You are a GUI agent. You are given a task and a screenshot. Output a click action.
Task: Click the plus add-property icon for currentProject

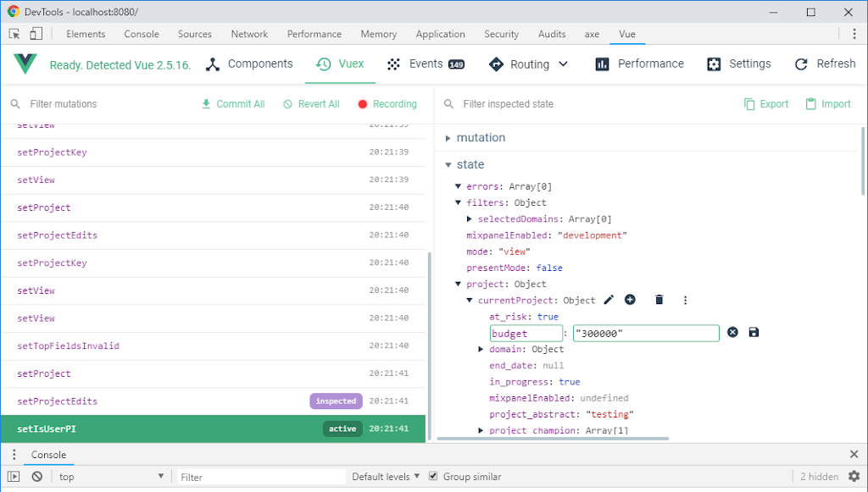630,300
